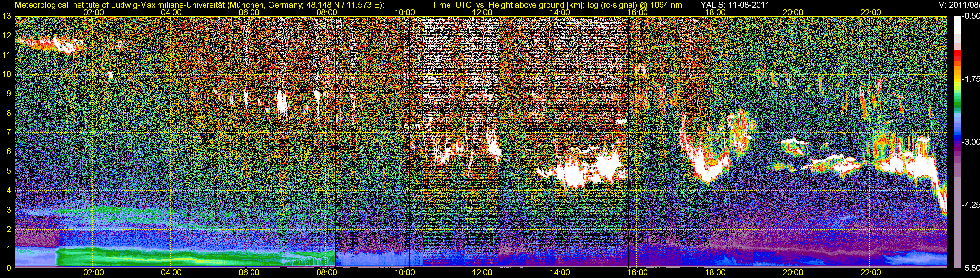The width and height of the screenshot is (980, 278).
Task: Click the 10:00 label on the top time axis
Action: point(404,12)
